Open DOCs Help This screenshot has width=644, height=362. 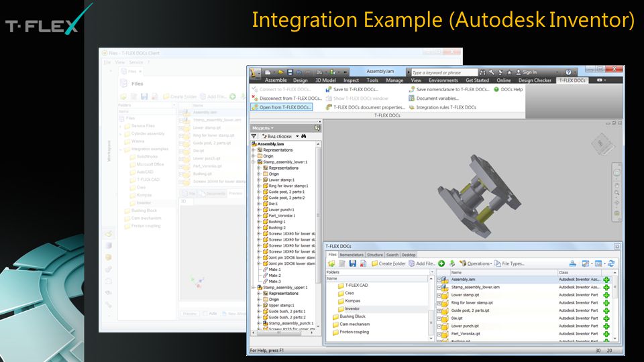(x=508, y=89)
